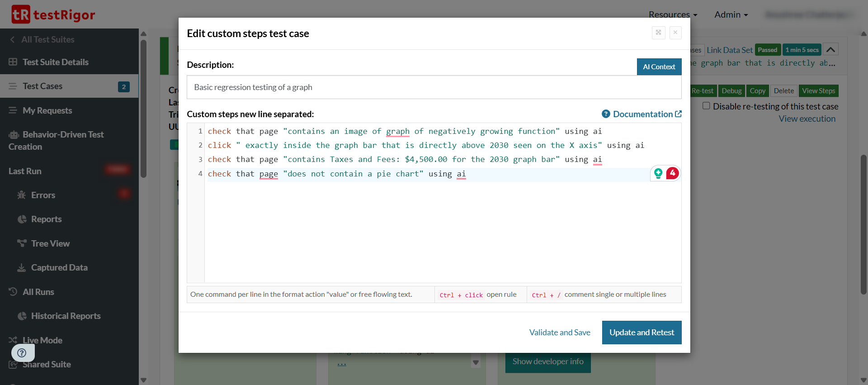The width and height of the screenshot is (868, 385).
Task: Go to Tree View in sidebar
Action: pos(50,243)
